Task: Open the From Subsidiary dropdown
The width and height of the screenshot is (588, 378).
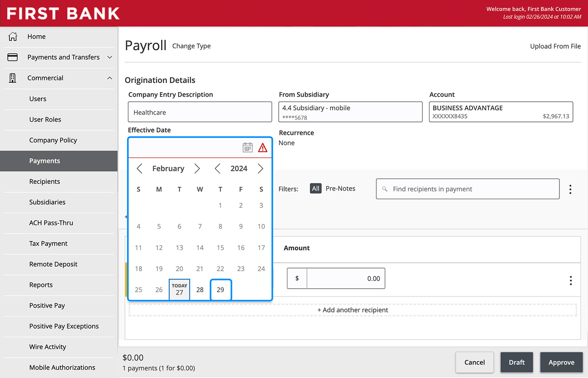Action: 350,112
